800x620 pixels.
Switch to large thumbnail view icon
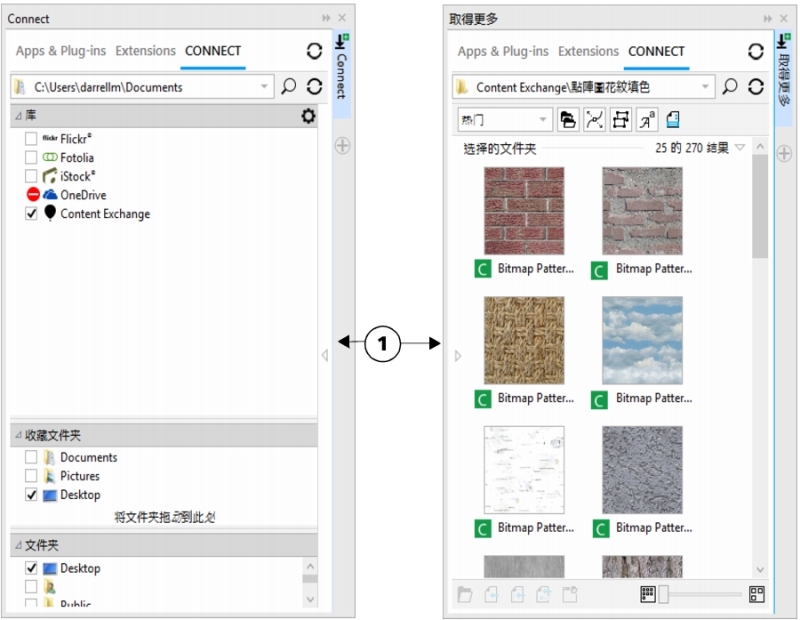click(757, 594)
